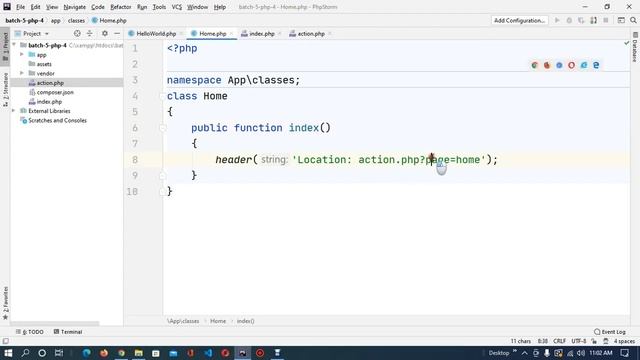640x360 pixels.
Task: Toggle the Database tool window side tab
Action: click(635, 47)
